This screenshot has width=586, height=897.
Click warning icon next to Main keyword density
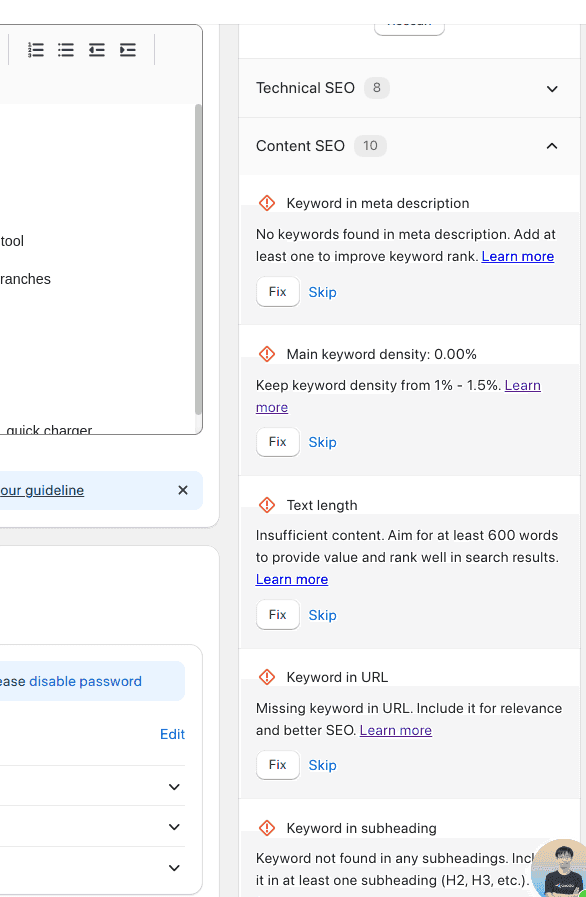click(x=267, y=354)
